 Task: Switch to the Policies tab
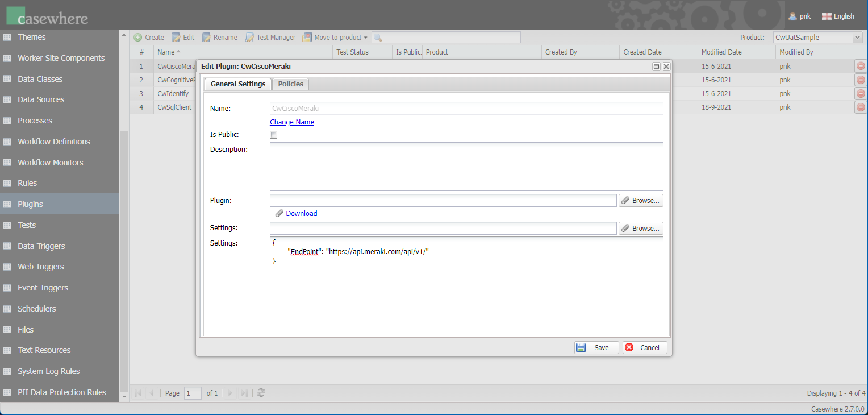tap(290, 84)
